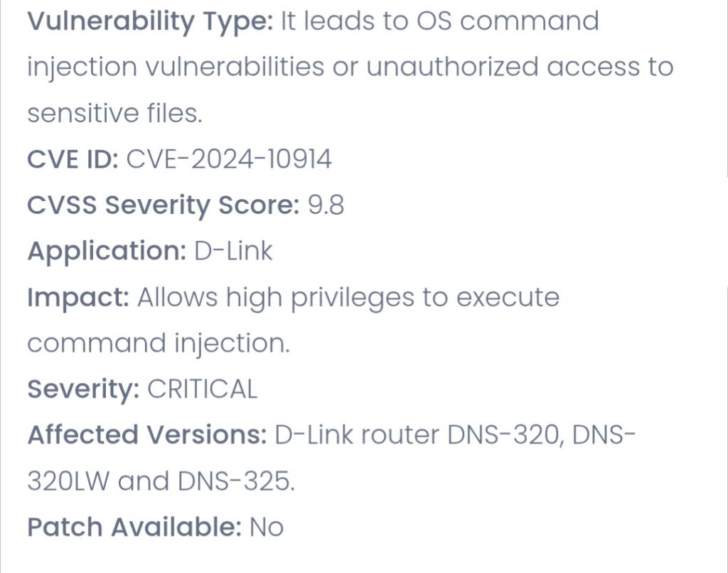This screenshot has height=573, width=728.
Task: Click the 'D-Link router DNS-320' text
Action: tap(417, 435)
